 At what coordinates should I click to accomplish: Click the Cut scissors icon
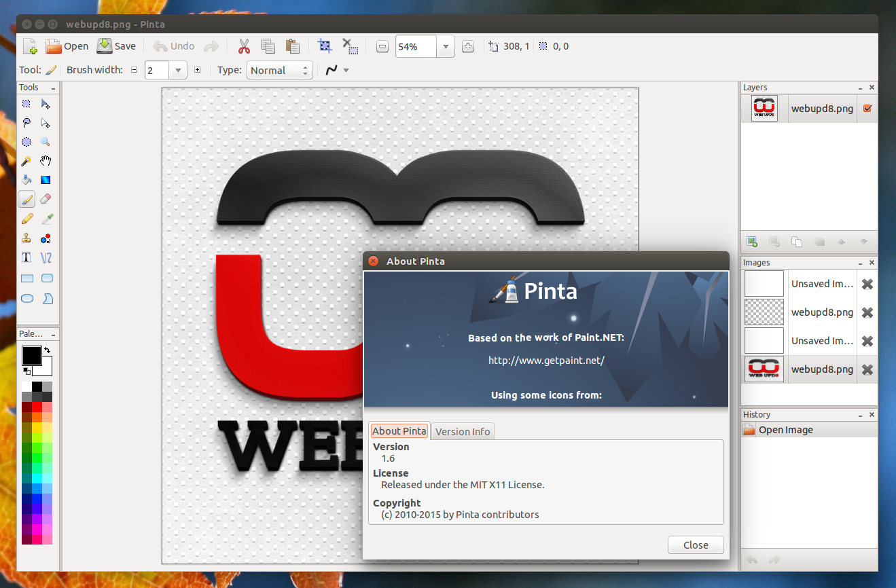243,46
